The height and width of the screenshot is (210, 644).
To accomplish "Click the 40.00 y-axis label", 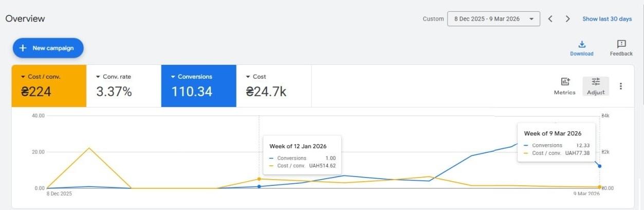I will [x=39, y=116].
